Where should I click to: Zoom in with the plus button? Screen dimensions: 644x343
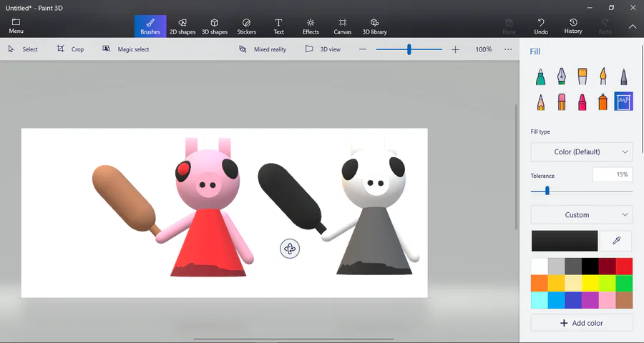(x=455, y=49)
